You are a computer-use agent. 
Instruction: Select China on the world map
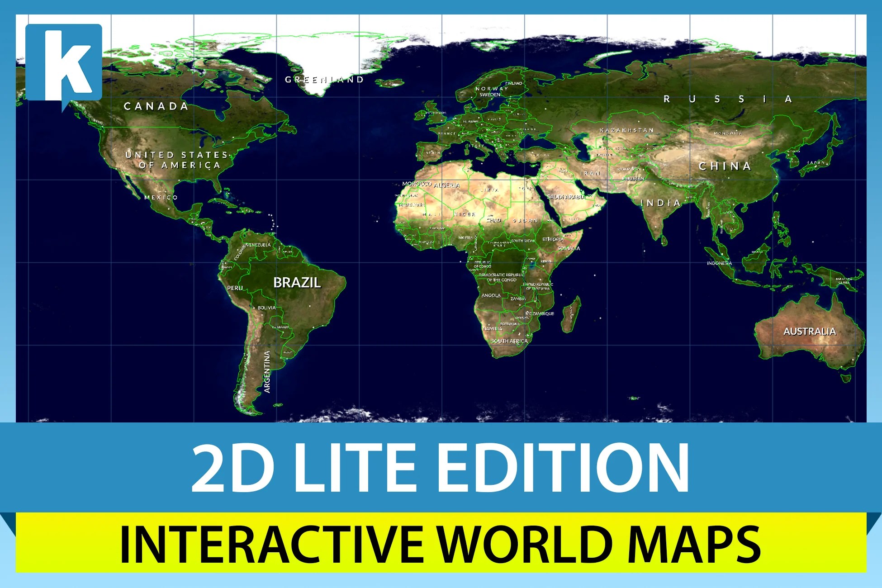(725, 166)
